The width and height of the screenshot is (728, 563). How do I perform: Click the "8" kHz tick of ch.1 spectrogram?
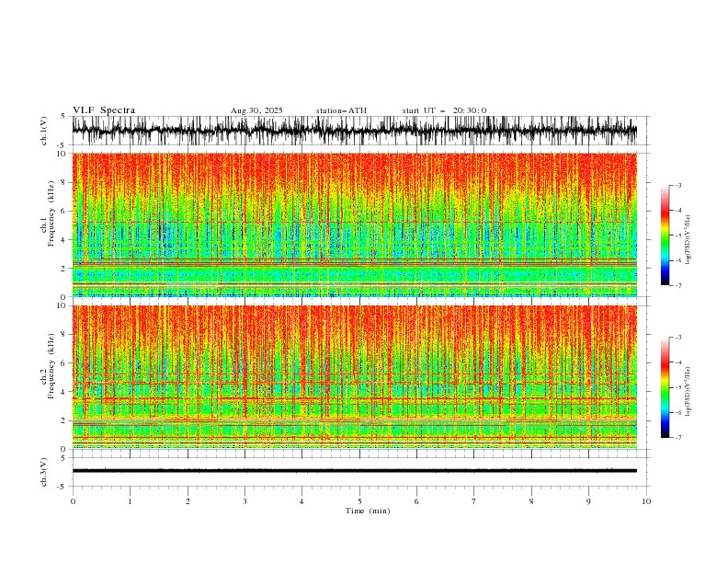coord(64,182)
